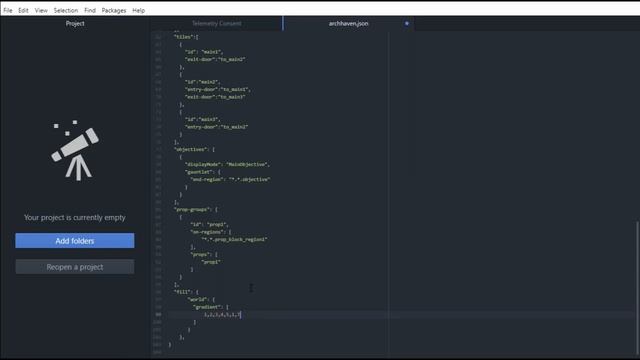Click the "Your project is currently empty" message
The height and width of the screenshot is (360, 640).
75,218
